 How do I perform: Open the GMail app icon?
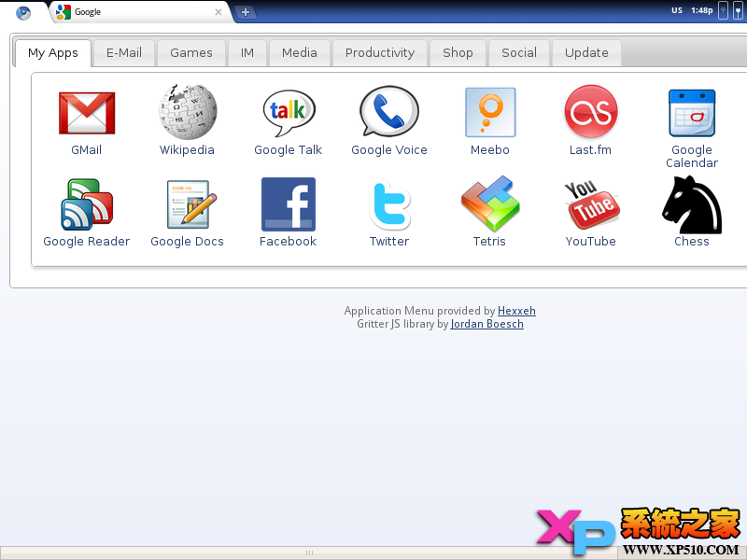[x=87, y=113]
